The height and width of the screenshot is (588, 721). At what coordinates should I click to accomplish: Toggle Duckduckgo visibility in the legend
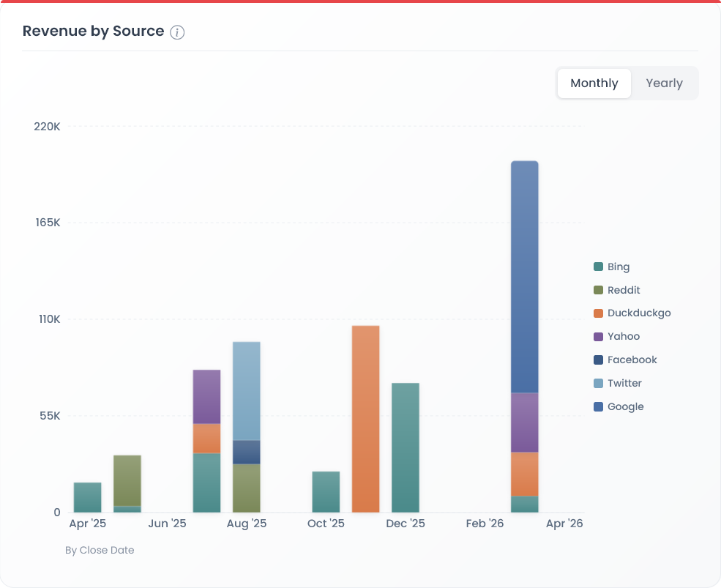point(632,313)
